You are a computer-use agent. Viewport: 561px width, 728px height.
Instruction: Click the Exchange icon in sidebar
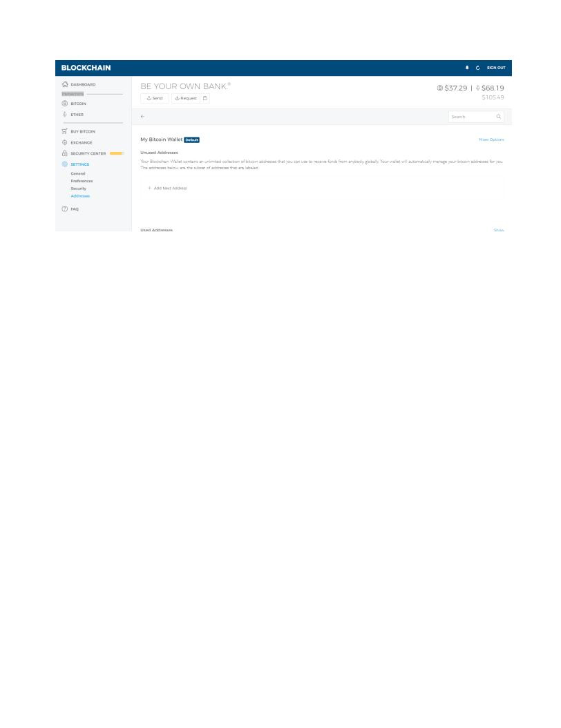pos(64,142)
